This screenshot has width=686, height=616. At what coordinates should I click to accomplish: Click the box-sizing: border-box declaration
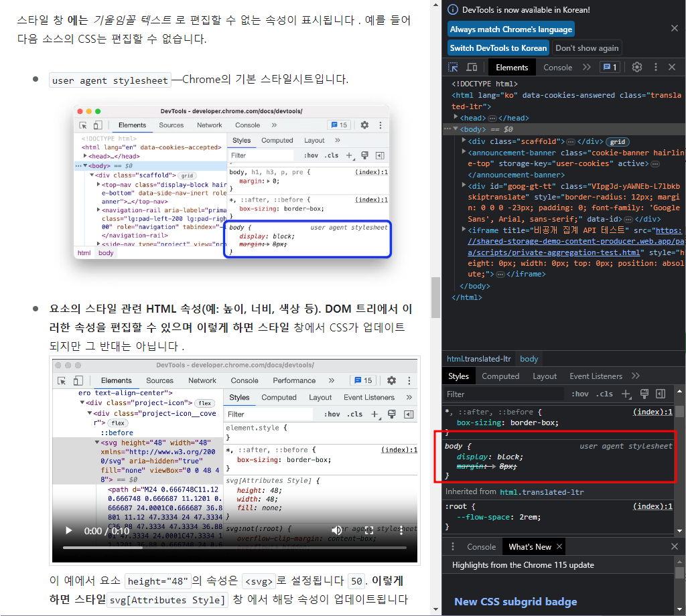pos(508,422)
